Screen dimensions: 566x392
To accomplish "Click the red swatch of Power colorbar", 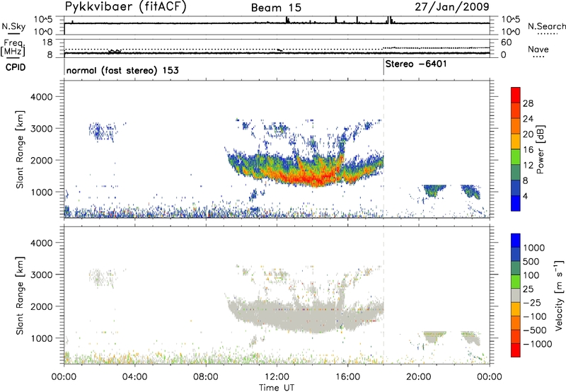I will point(516,95).
